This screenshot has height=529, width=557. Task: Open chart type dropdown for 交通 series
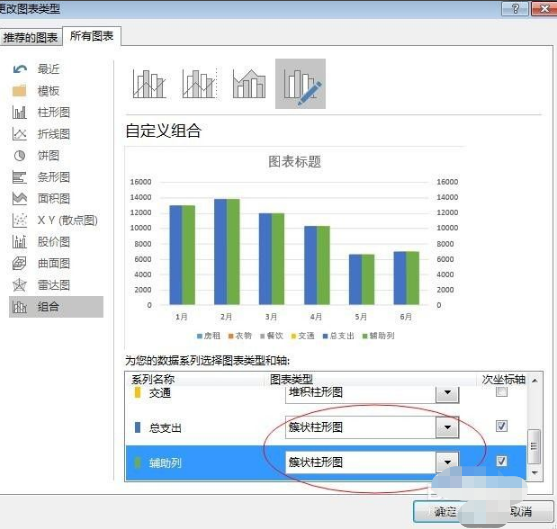click(x=447, y=393)
